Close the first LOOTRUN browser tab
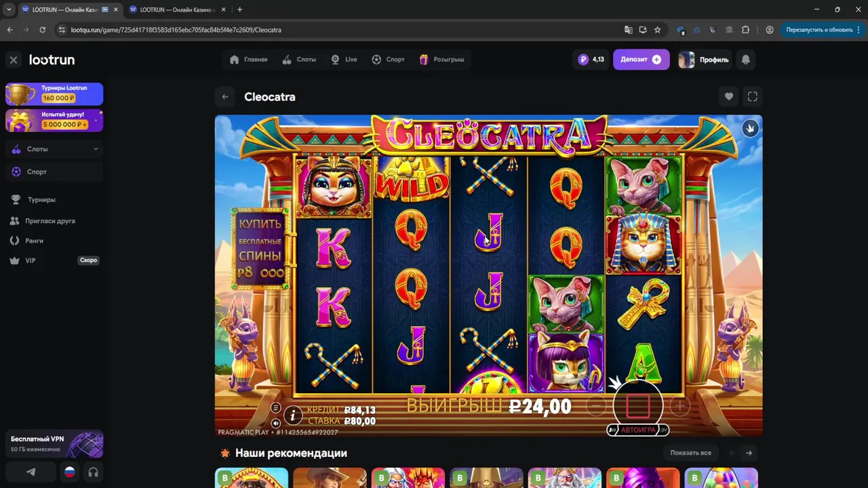 (115, 9)
